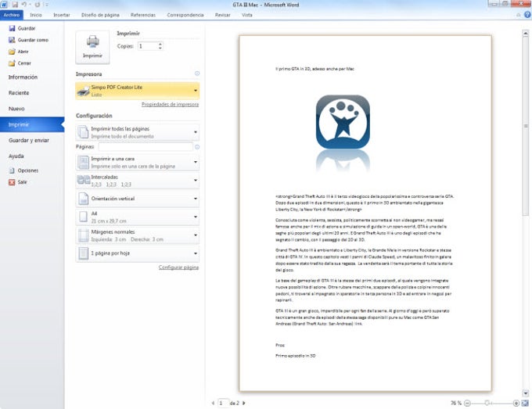Open the A4 paper size dropdown
This screenshot has width=532, height=409.
click(x=138, y=217)
